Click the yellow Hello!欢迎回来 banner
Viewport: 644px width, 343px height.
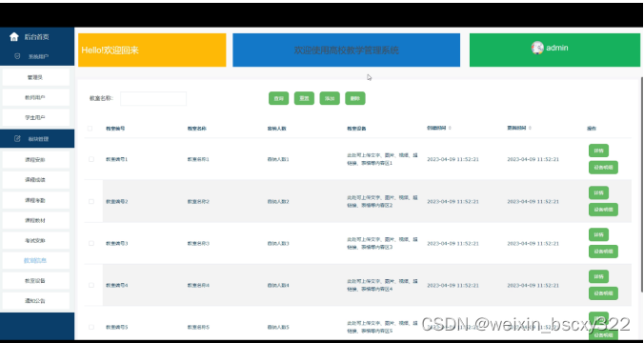click(x=152, y=50)
